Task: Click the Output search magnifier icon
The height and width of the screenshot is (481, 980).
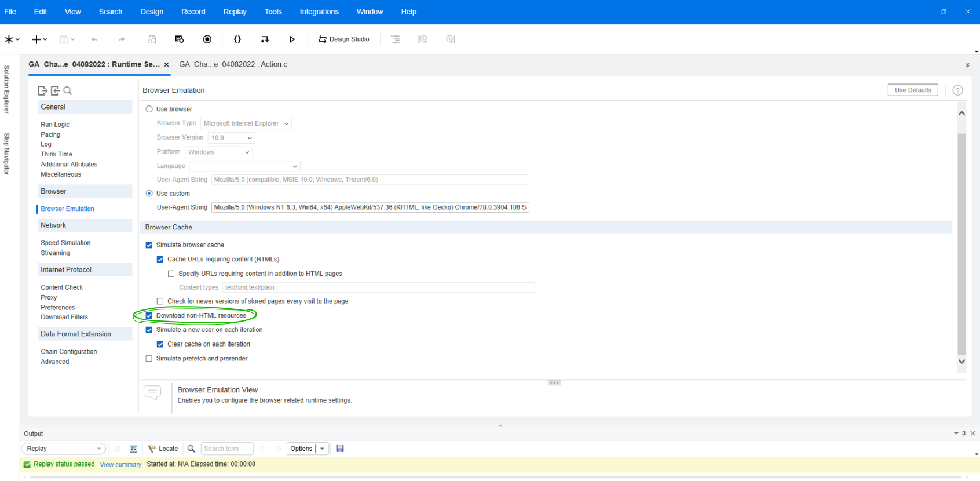Action: coord(191,449)
